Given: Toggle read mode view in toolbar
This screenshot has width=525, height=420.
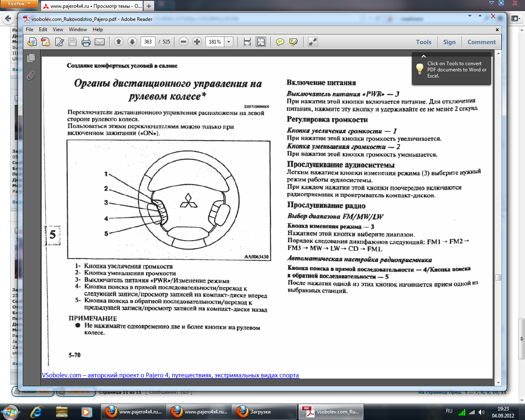Looking at the screenshot, I should pyautogui.click(x=313, y=42).
